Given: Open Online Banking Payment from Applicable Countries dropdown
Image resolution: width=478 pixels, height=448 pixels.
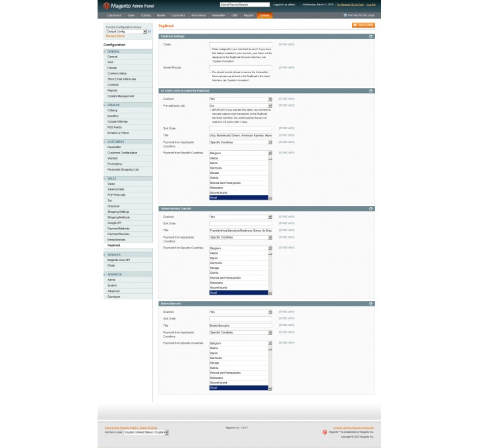Looking at the screenshot, I should point(241,237).
